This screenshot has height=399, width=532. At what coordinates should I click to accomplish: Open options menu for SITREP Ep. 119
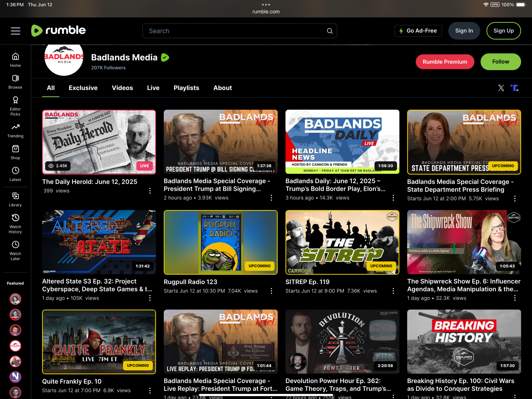[393, 291]
